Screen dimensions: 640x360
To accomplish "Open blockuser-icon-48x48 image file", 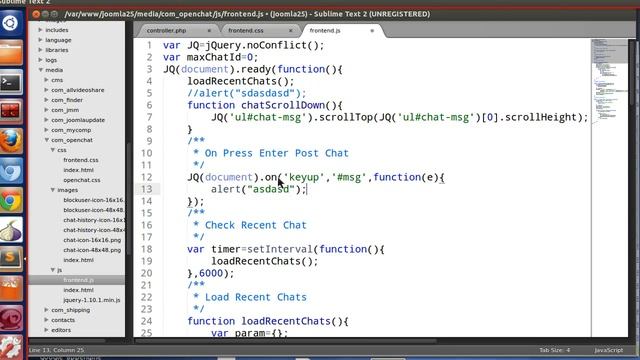I will 94,210.
